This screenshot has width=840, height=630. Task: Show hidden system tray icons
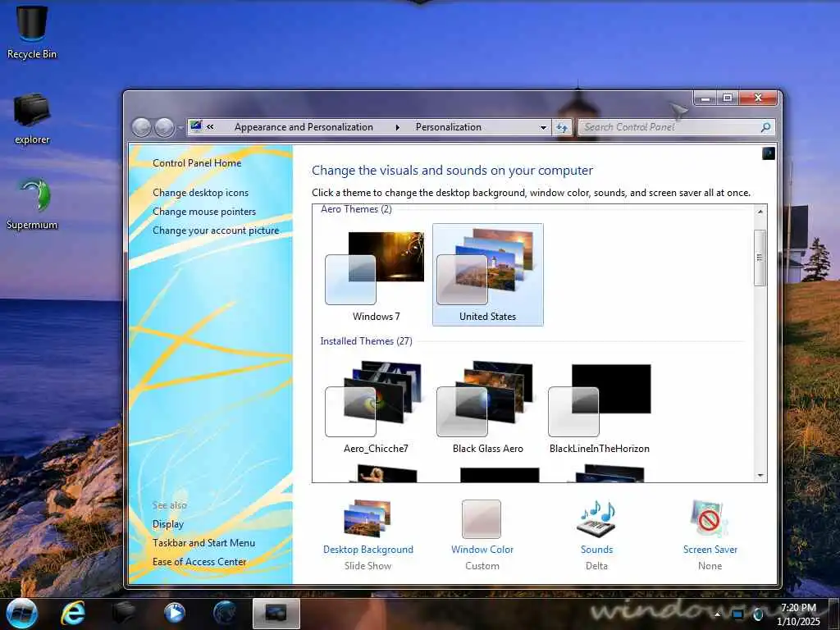point(718,614)
